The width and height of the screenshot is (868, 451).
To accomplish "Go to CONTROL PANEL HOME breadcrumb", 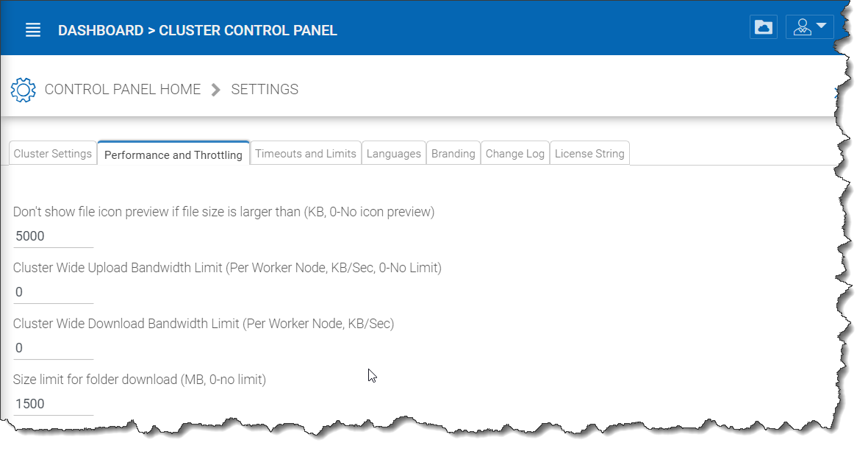I will [x=122, y=89].
